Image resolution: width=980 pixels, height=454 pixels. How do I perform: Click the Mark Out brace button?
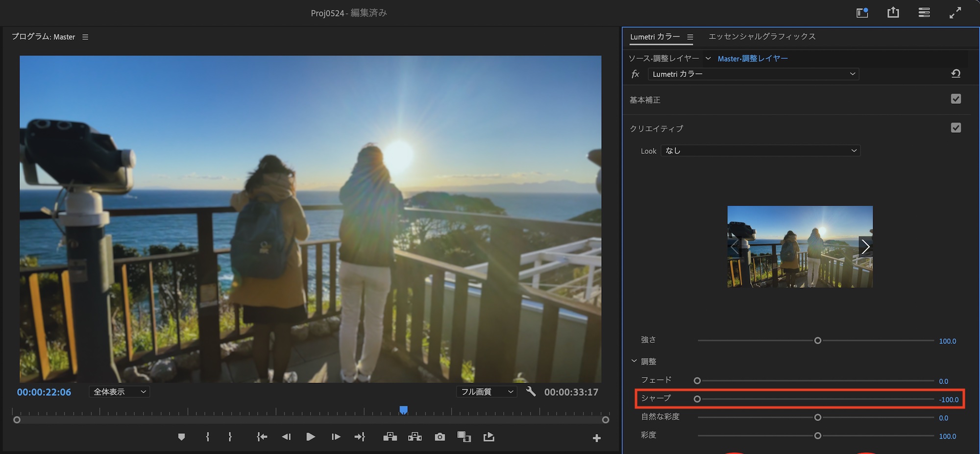pos(230,437)
